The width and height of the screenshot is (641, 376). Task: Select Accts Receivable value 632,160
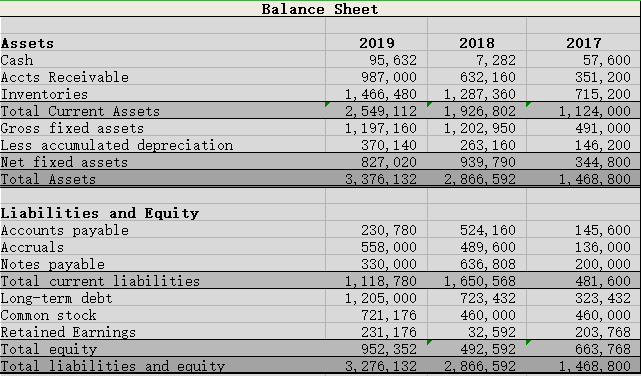click(488, 77)
